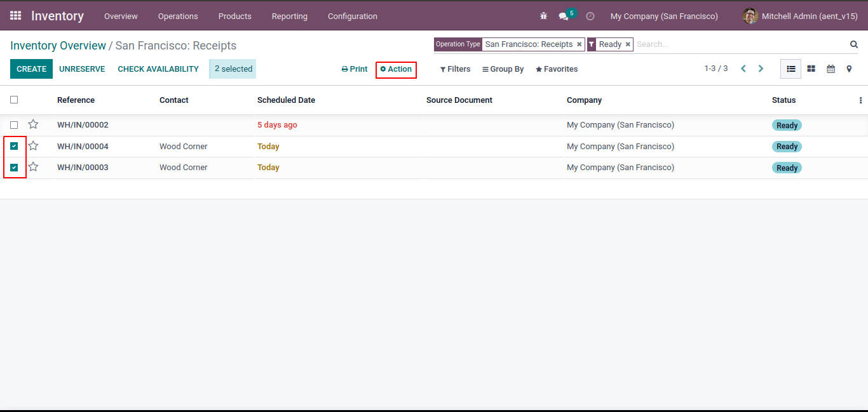This screenshot has height=412, width=868.
Task: Open receipt WH/IN/00002
Action: click(83, 125)
